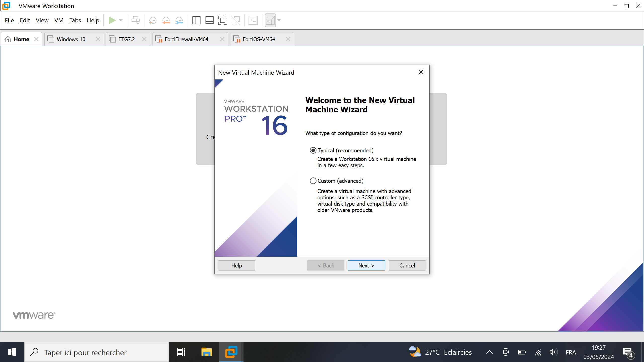This screenshot has width=644, height=362.
Task: Click the revert to snapshot icon
Action: click(166, 20)
